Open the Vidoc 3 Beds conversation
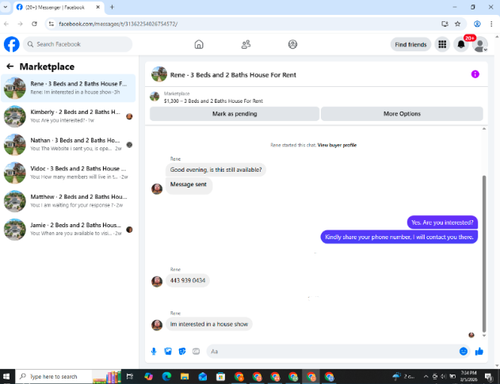 pyautogui.click(x=68, y=173)
